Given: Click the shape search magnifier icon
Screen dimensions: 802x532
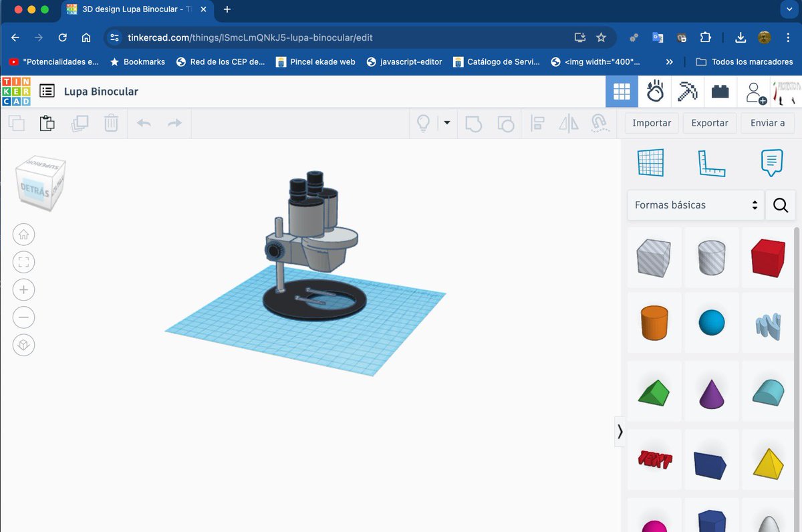Looking at the screenshot, I should 780,205.
